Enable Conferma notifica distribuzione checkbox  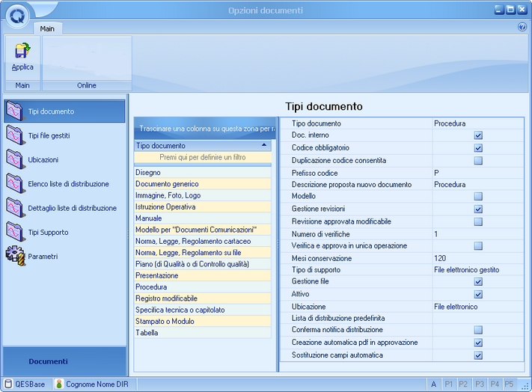point(478,330)
